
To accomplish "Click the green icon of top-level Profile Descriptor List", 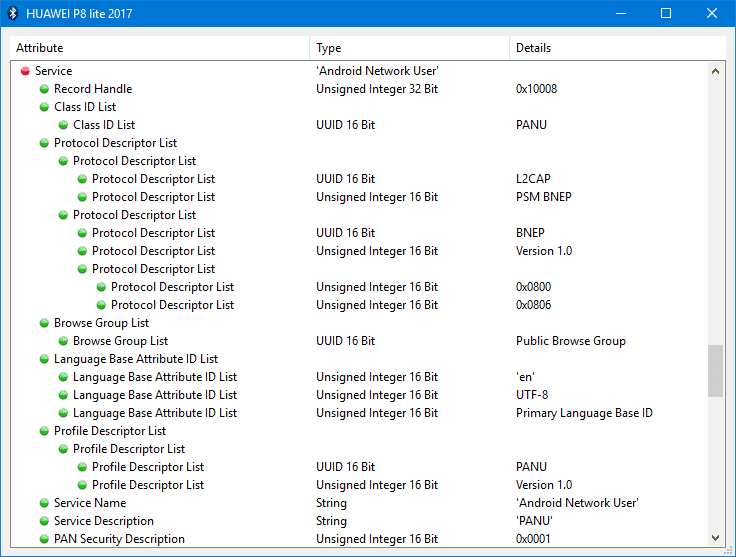I will click(x=44, y=431).
